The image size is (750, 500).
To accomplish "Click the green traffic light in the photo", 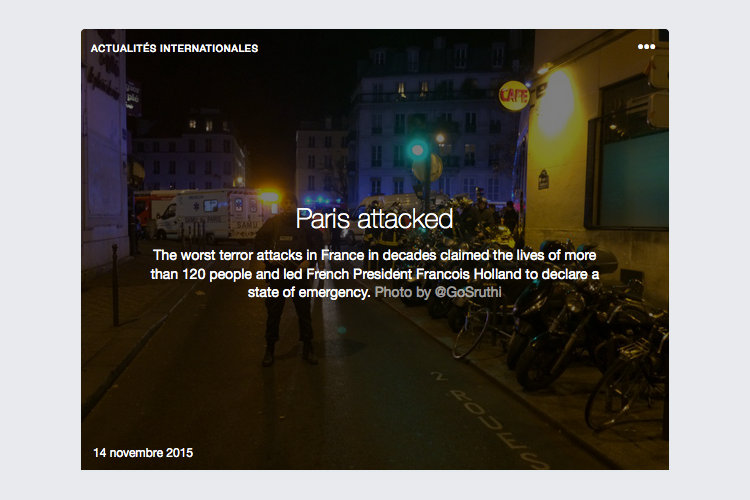I will coord(417,150).
